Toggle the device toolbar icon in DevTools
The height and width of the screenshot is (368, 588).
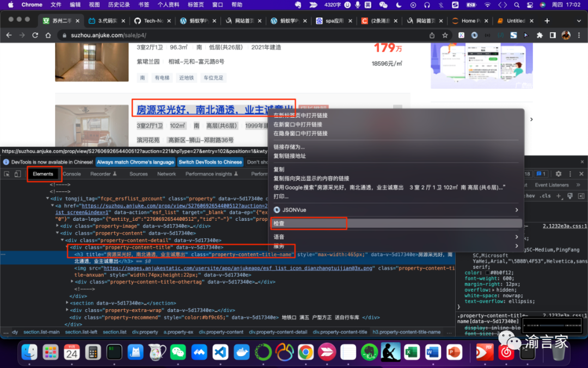tap(17, 174)
